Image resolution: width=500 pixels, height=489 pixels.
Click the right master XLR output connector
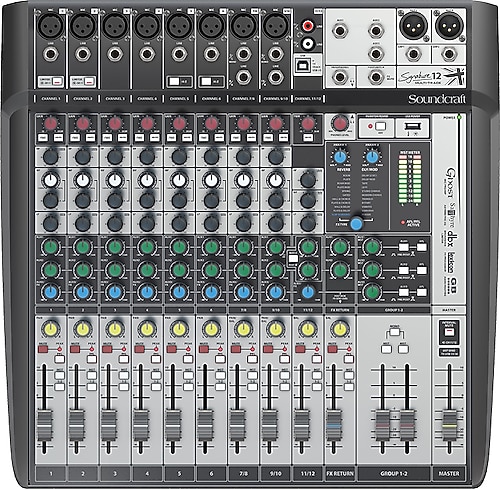coord(449,26)
